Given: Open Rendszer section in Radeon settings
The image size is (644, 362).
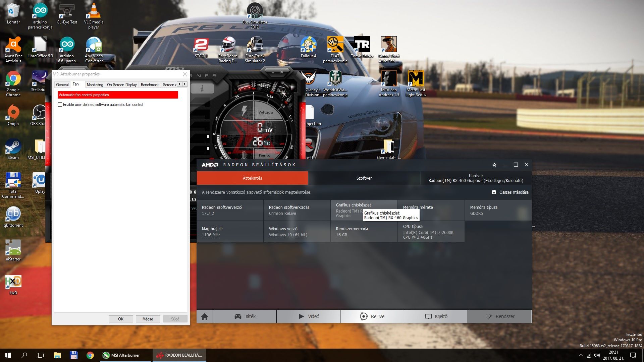Looking at the screenshot, I should click(500, 316).
